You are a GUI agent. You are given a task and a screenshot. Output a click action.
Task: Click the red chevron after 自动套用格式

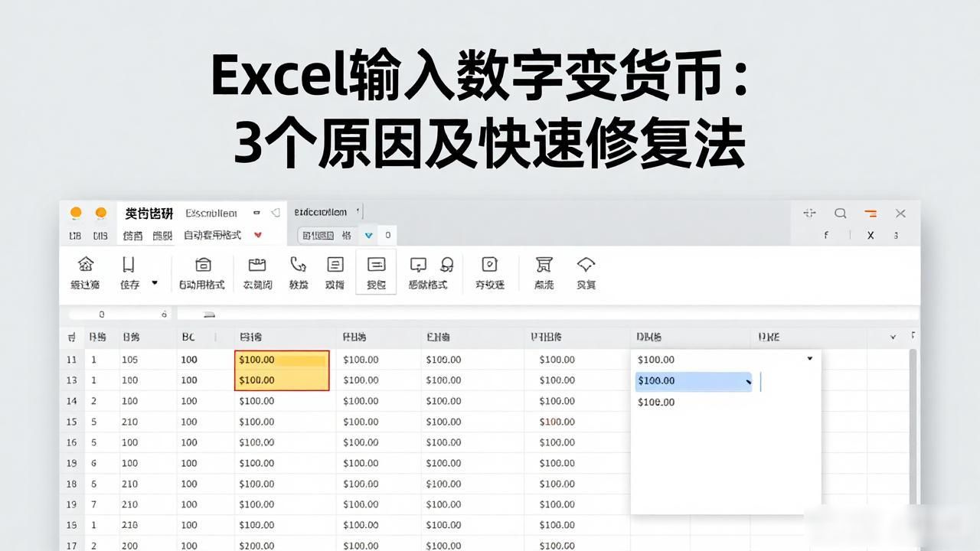[x=258, y=236]
